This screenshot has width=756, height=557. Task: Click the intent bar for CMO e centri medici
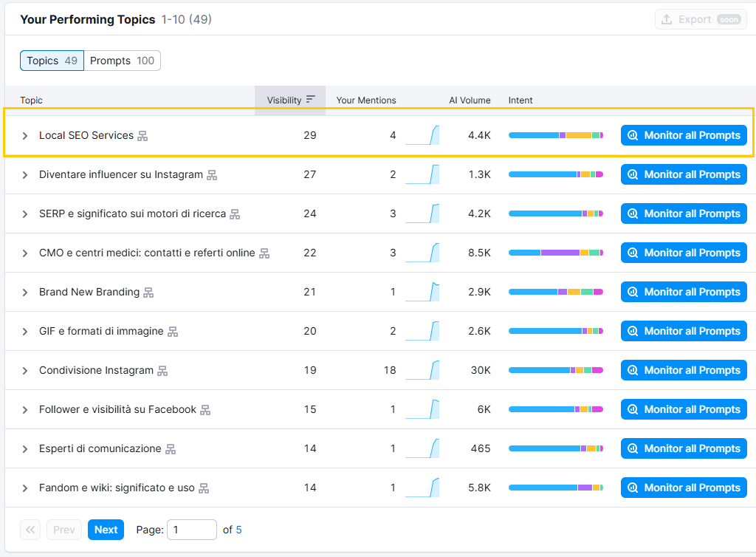pyautogui.click(x=555, y=253)
